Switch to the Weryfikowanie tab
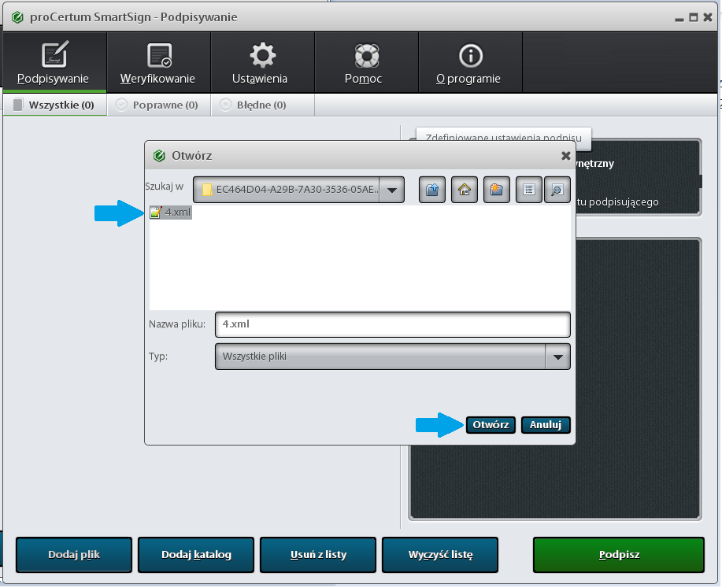The image size is (722, 588). point(158,63)
